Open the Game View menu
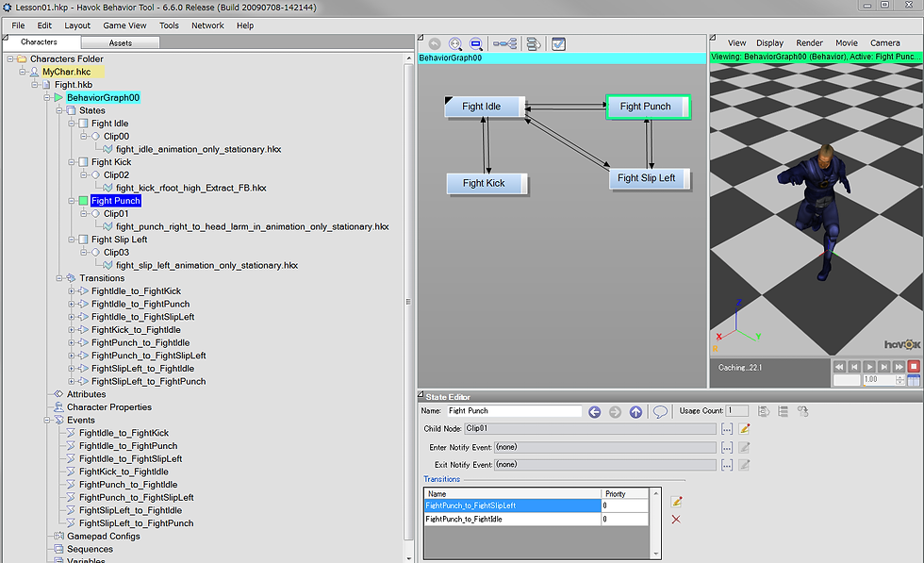 click(124, 25)
